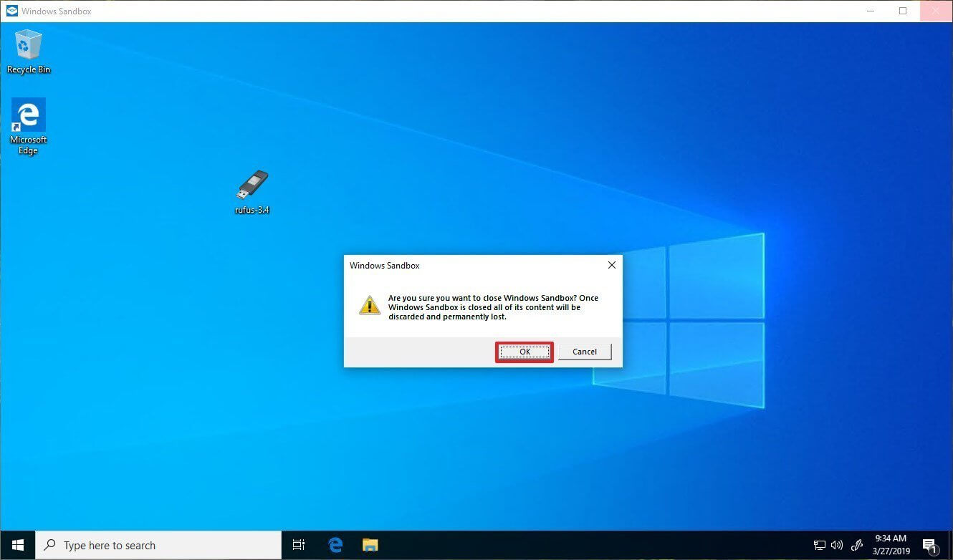Open Action Center notifications
This screenshot has height=560, width=953.
coord(929,545)
